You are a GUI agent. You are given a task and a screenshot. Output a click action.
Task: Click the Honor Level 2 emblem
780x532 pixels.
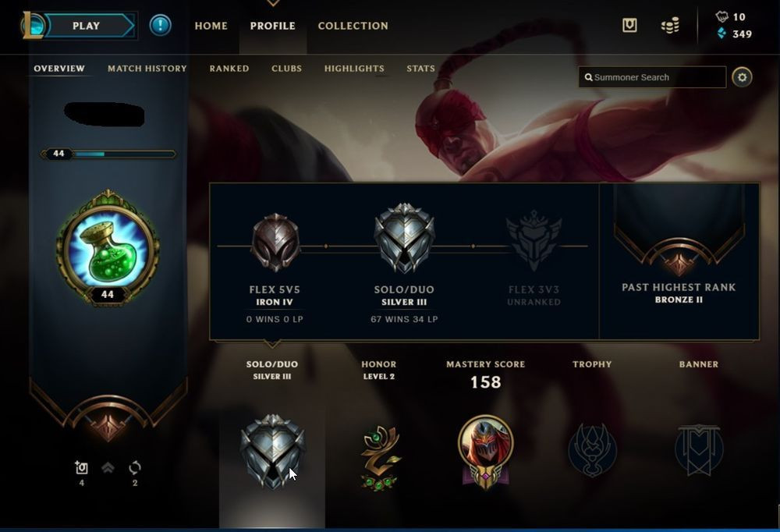[x=380, y=456]
